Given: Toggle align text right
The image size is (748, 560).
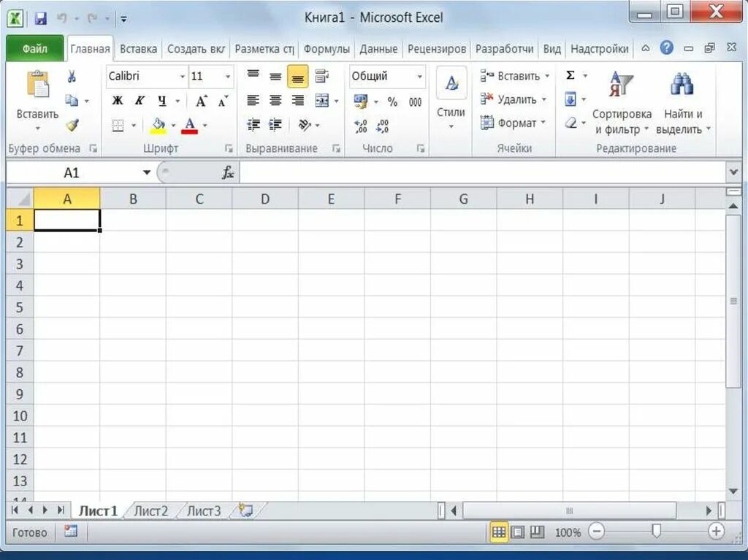Looking at the screenshot, I should (298, 101).
